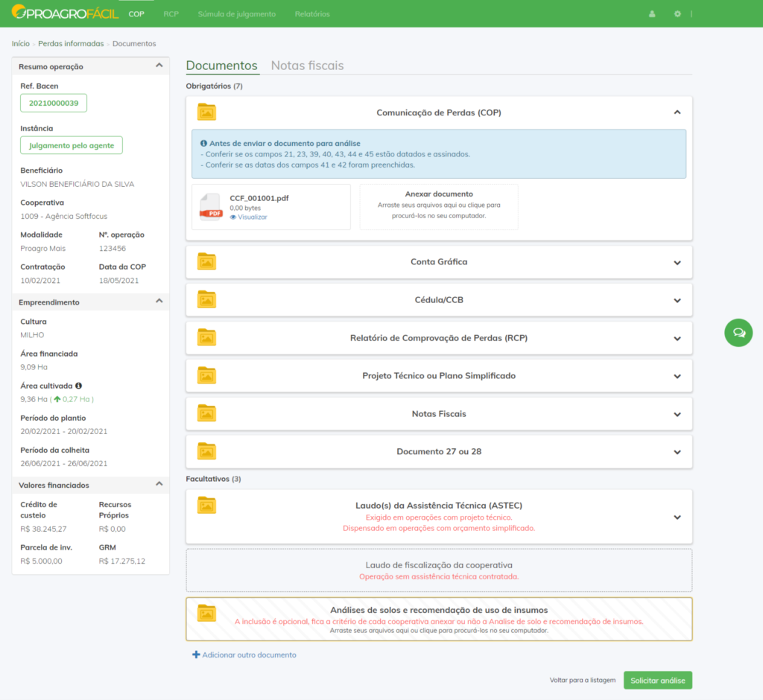Collapse the Comunicação de Perdas (COP) section
763x700 pixels.
click(x=677, y=112)
